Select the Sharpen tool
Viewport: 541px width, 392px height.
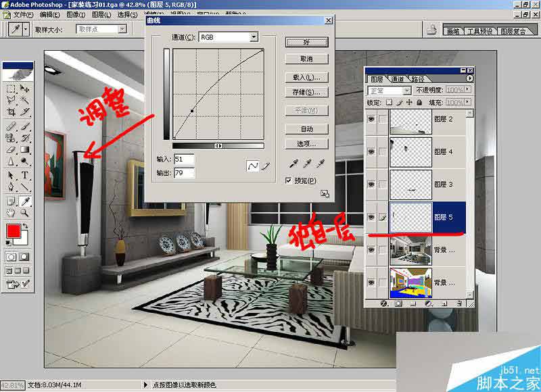11,161
